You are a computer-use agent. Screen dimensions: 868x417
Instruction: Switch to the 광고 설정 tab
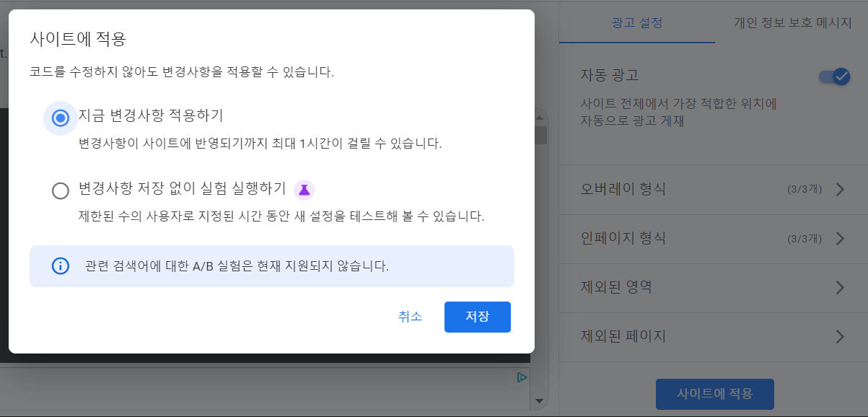(x=637, y=22)
